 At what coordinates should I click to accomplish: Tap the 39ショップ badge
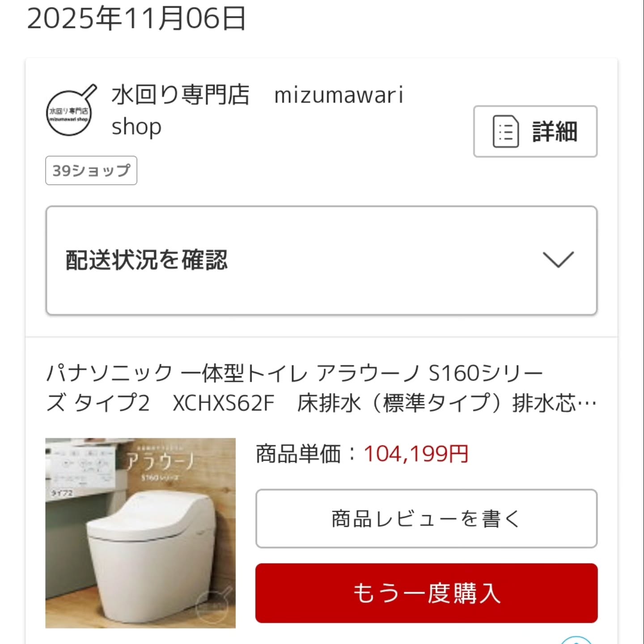tap(91, 170)
